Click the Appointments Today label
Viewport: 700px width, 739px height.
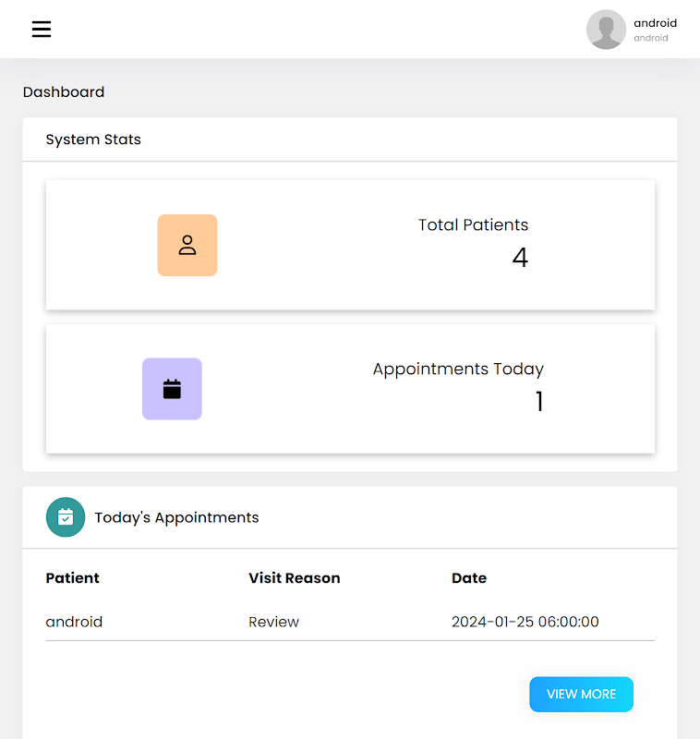click(x=458, y=369)
